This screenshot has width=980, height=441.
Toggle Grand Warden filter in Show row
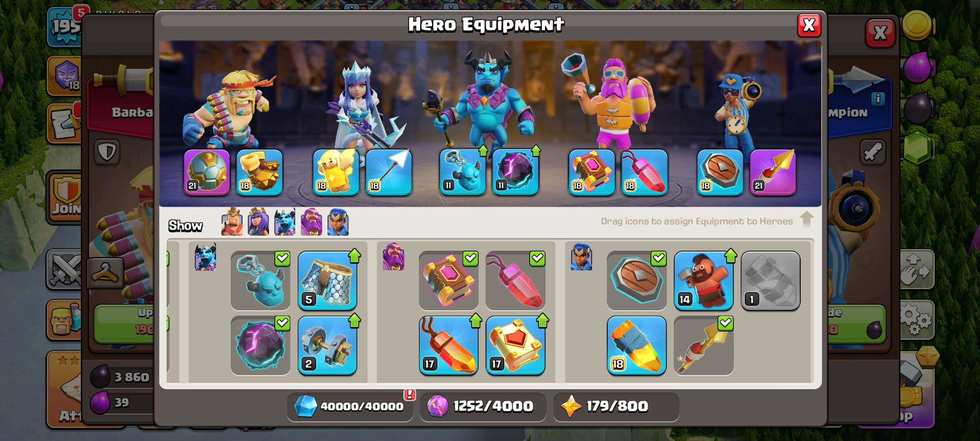[312, 222]
